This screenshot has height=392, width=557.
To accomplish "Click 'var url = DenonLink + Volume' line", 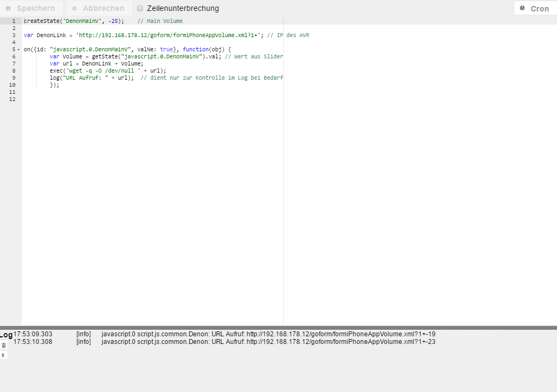I will [97, 63].
